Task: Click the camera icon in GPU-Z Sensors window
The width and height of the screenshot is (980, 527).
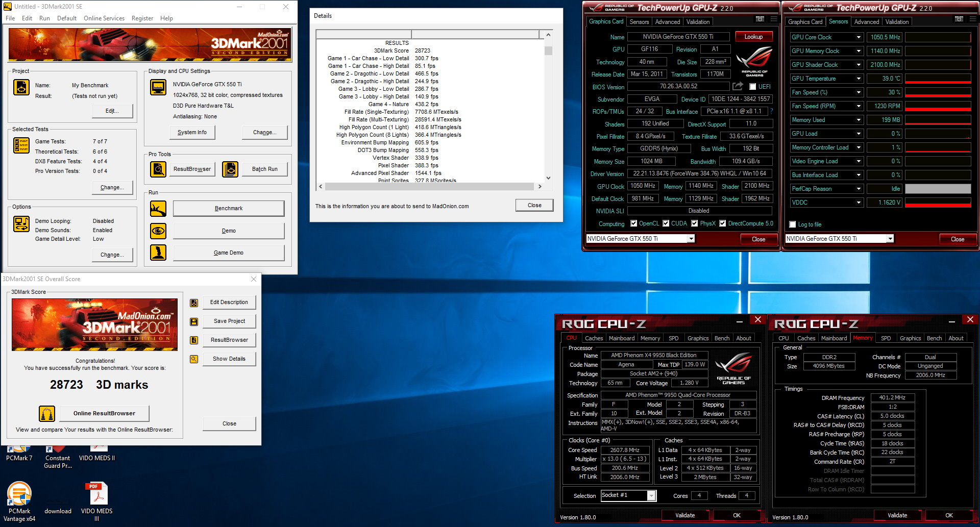Action: 959,19
